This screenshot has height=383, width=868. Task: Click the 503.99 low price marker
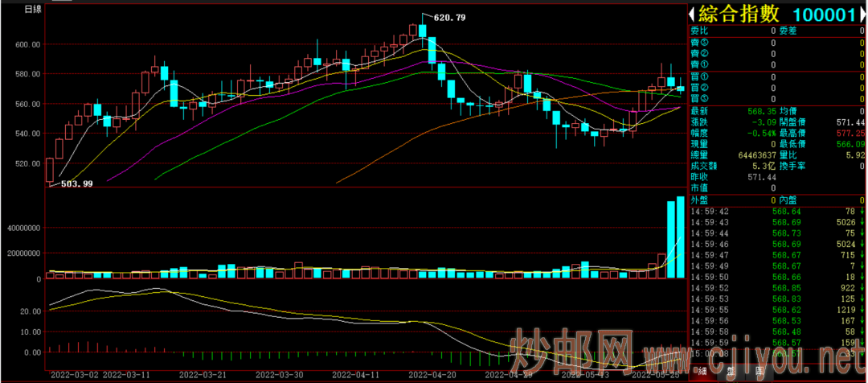coord(76,183)
